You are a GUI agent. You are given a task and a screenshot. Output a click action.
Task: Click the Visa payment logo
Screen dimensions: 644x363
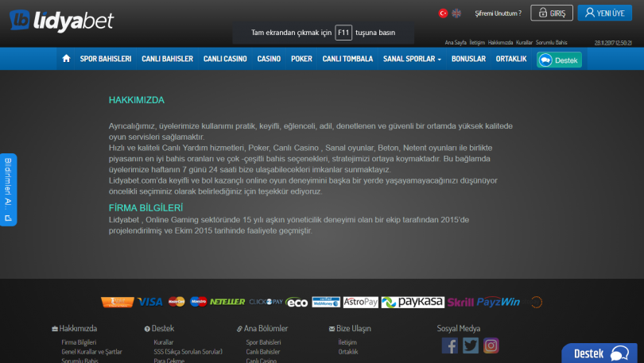coord(150,303)
